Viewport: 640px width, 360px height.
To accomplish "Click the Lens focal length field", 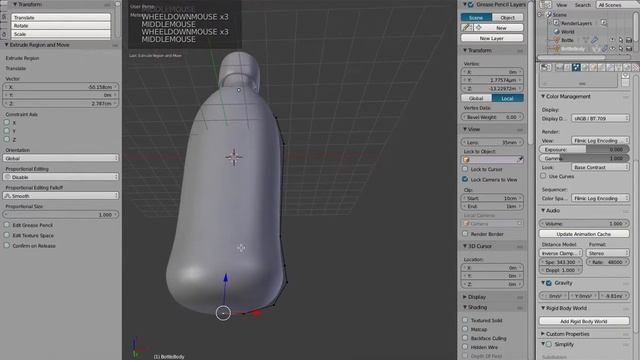I will click(492, 142).
